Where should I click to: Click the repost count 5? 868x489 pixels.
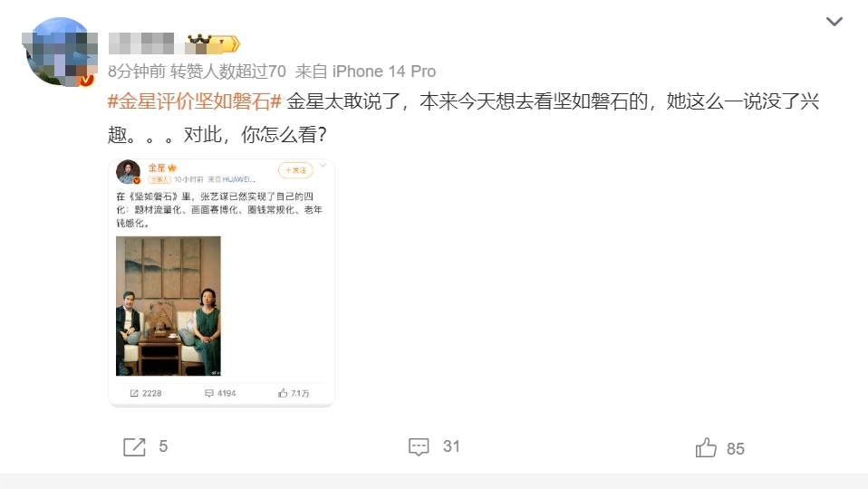point(163,446)
